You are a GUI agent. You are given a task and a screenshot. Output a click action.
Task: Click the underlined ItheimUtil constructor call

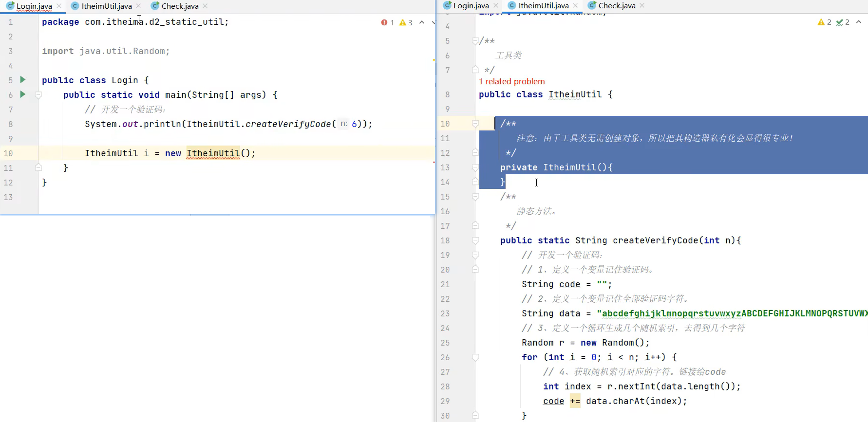point(213,153)
